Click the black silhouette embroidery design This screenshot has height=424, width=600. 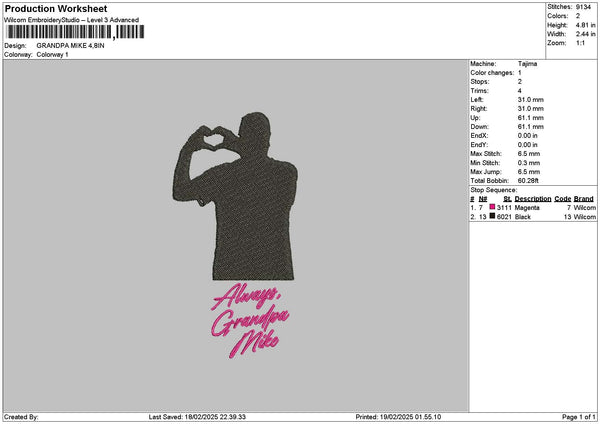pyautogui.click(x=235, y=196)
